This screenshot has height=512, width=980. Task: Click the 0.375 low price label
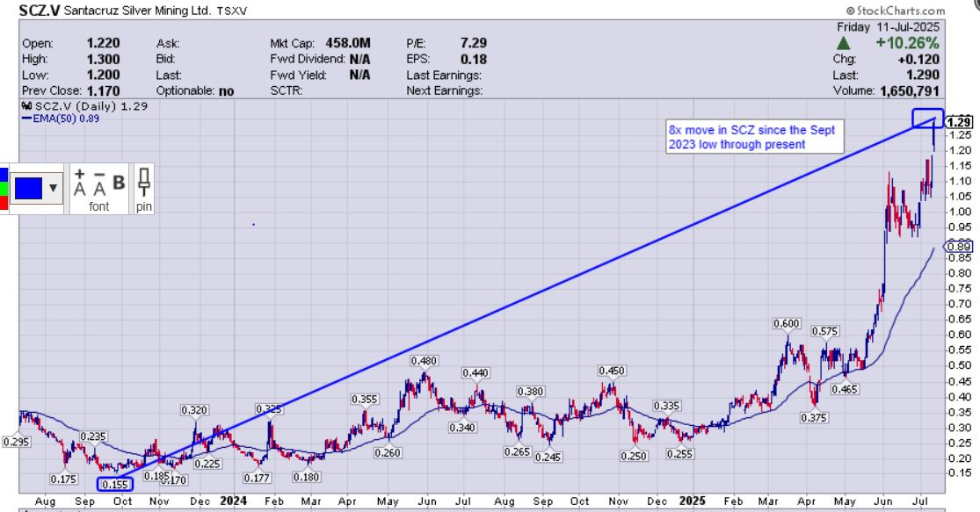point(814,418)
